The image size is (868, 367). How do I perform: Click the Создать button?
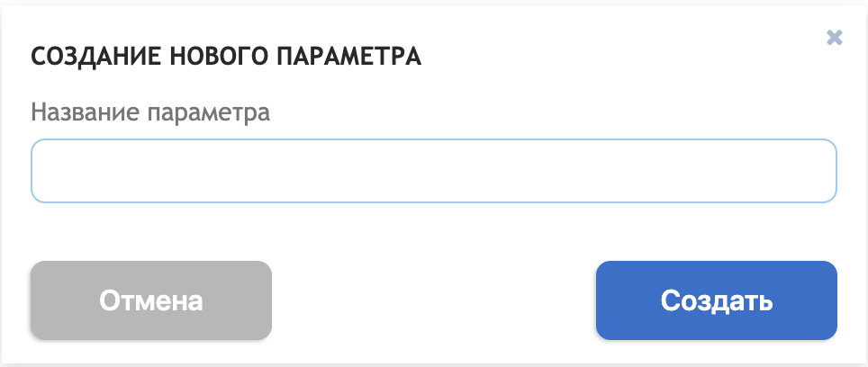[717, 300]
